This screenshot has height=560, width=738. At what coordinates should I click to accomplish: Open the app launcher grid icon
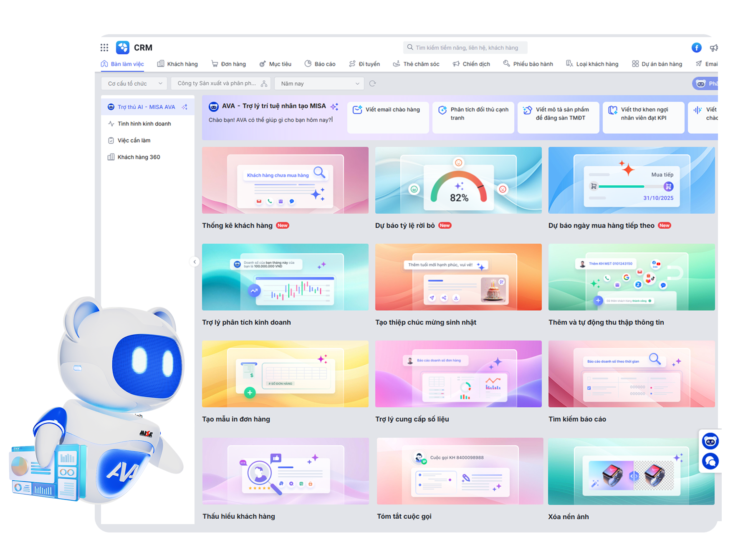[104, 48]
